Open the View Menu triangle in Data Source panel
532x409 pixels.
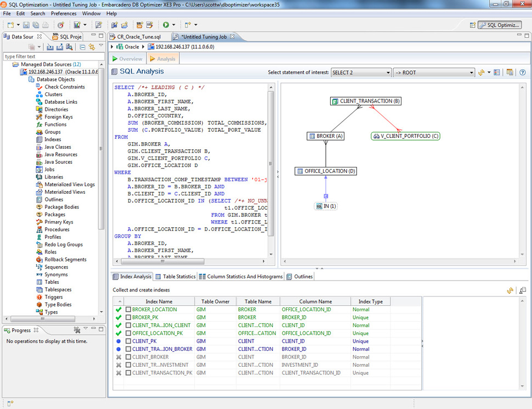pos(101,46)
